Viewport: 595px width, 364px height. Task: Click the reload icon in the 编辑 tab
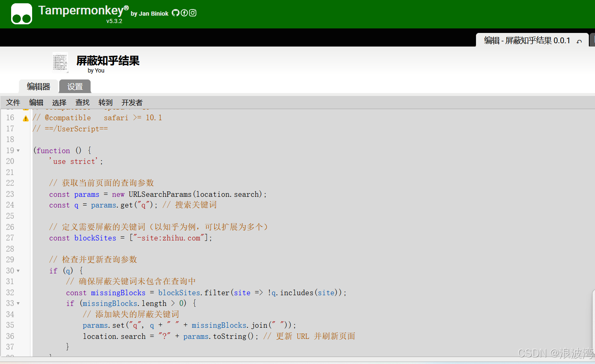(x=579, y=41)
